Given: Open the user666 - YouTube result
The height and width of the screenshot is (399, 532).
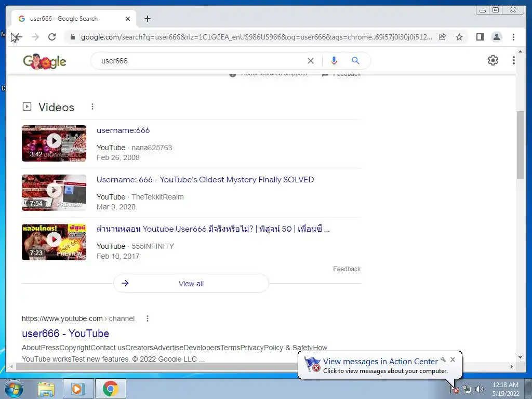Looking at the screenshot, I should pyautogui.click(x=65, y=334).
